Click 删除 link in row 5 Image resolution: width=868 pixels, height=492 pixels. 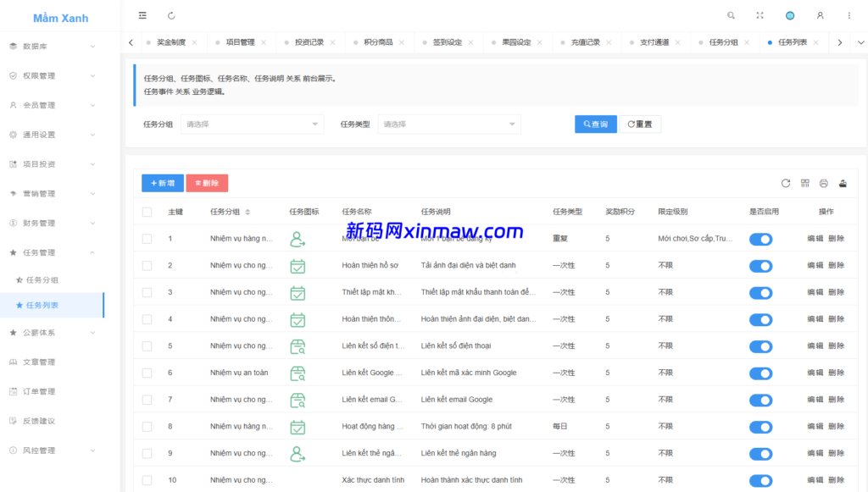tap(836, 346)
